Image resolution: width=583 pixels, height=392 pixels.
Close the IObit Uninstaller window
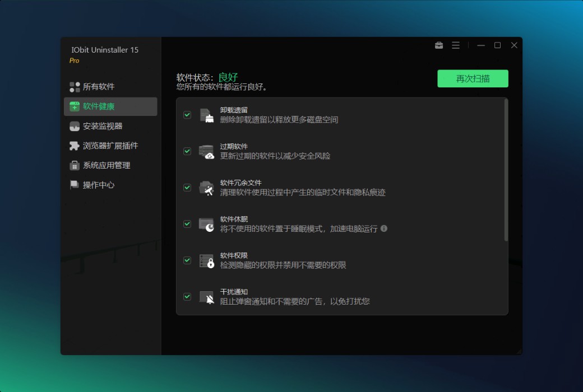[x=514, y=45]
